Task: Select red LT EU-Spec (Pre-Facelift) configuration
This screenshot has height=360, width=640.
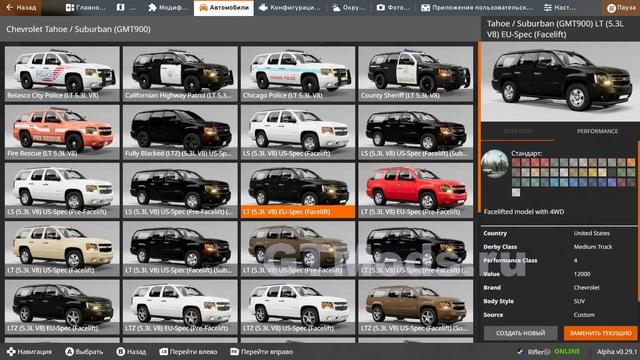Action: point(416,191)
